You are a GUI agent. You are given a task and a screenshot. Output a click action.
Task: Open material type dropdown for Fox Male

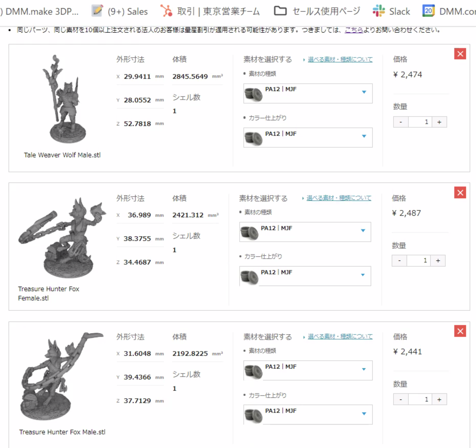coord(364,369)
